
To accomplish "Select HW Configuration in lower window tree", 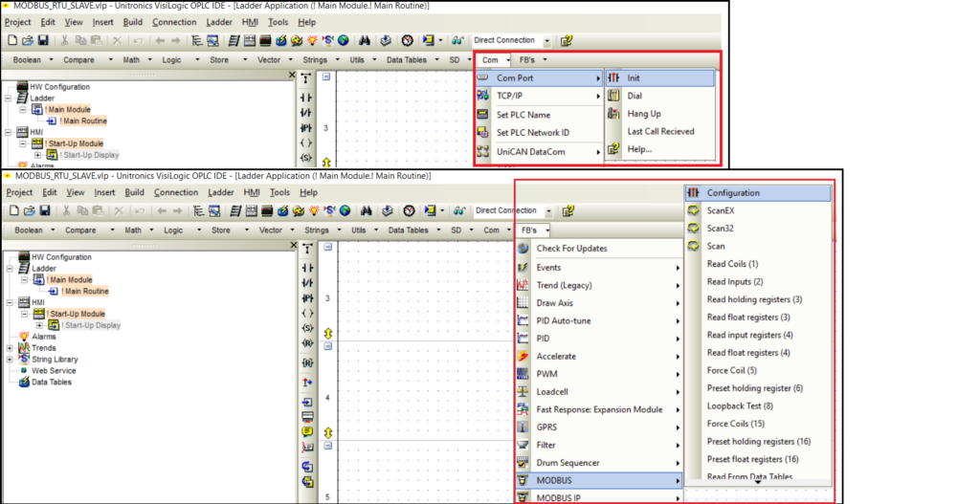I will tap(61, 257).
